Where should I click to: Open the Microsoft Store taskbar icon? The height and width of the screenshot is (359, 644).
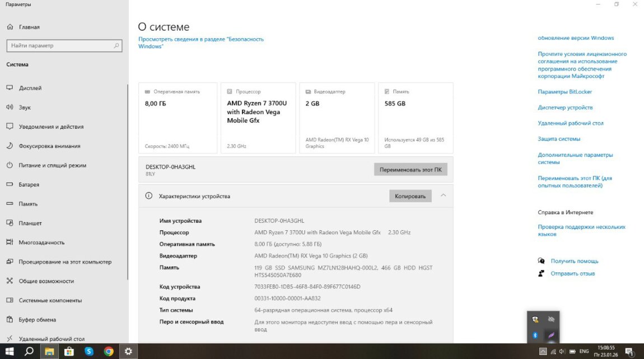tap(69, 351)
